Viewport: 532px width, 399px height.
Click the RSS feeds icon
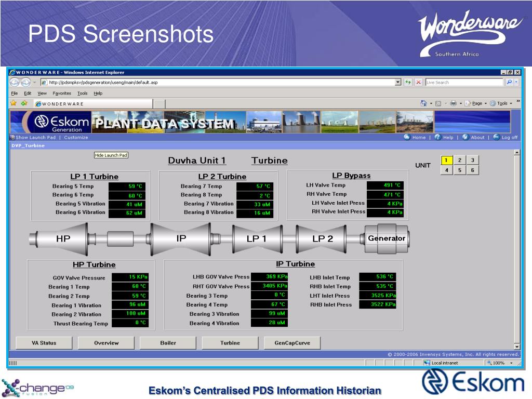click(x=438, y=103)
